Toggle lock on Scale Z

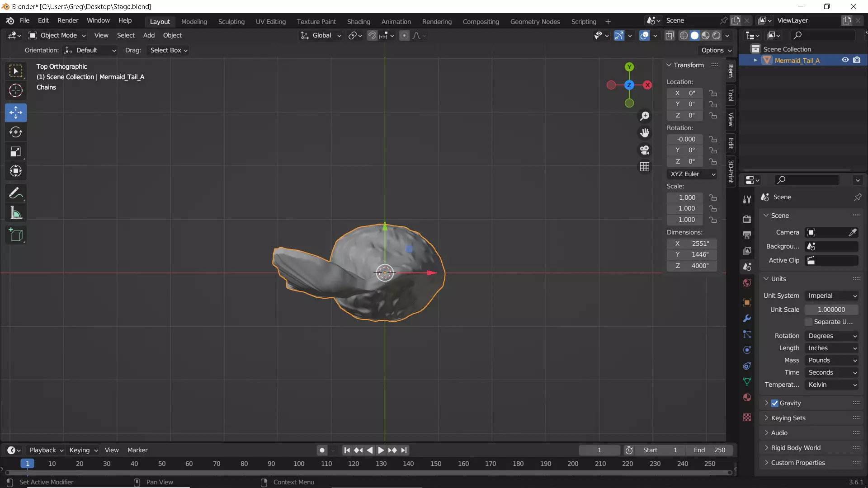coord(713,220)
